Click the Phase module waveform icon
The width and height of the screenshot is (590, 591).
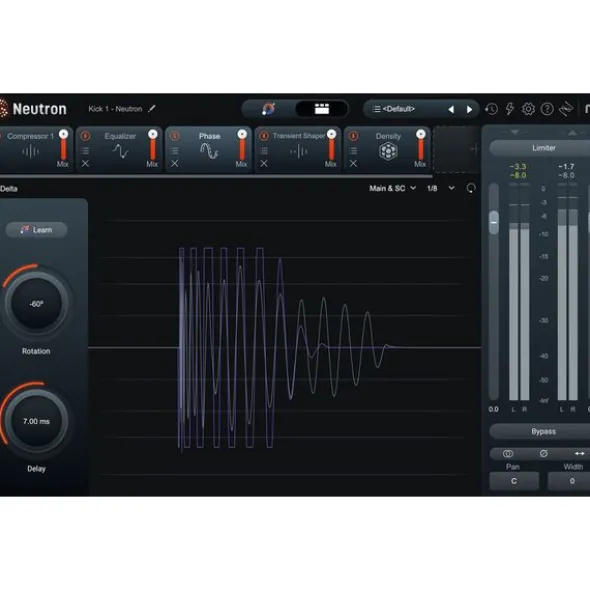tap(209, 151)
